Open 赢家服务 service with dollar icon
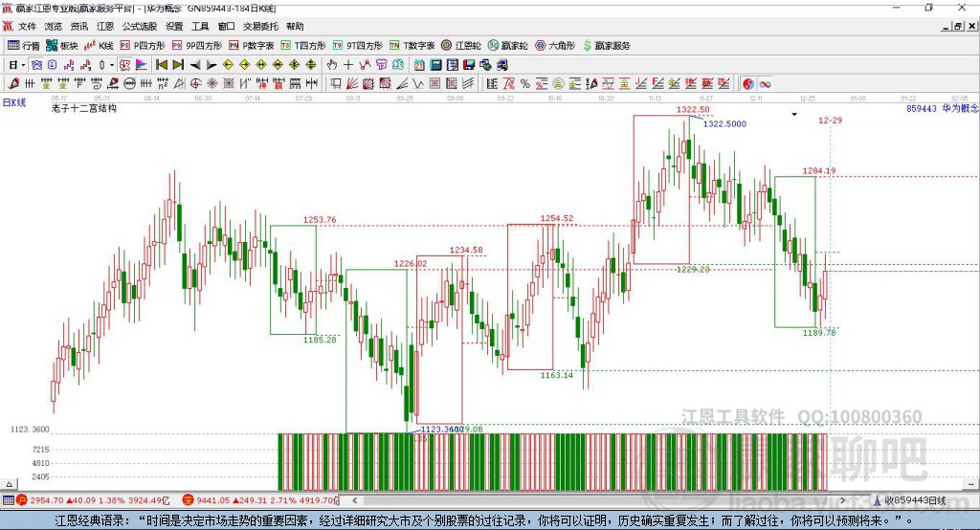980x530 pixels. pyautogui.click(x=607, y=46)
